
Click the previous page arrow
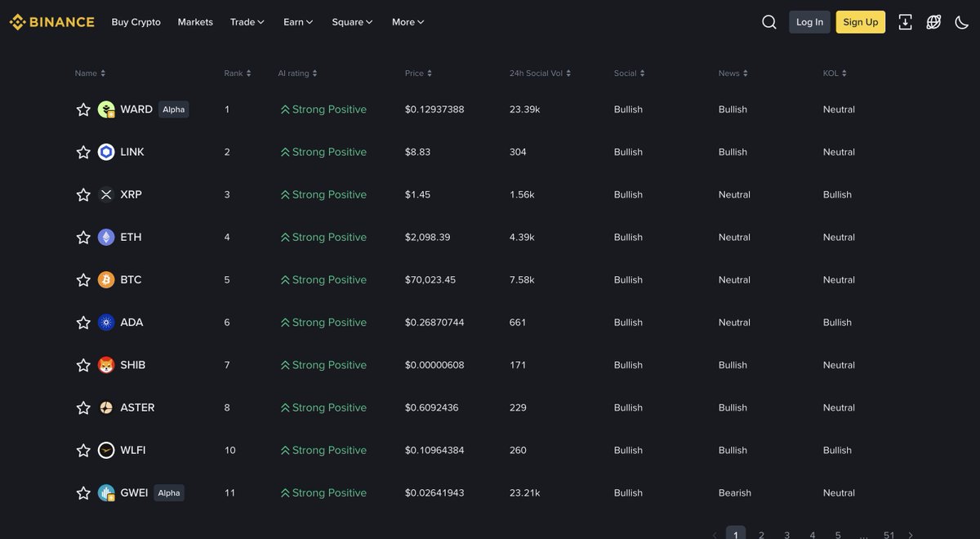pyautogui.click(x=715, y=535)
